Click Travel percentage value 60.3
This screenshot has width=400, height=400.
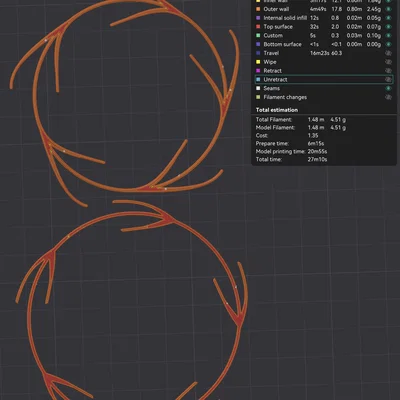[337, 53]
